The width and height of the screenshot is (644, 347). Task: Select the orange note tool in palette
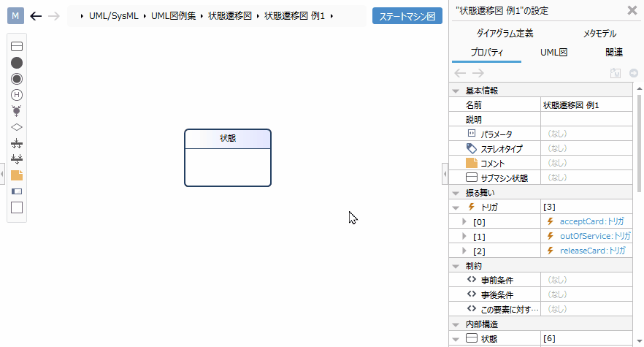coord(17,175)
